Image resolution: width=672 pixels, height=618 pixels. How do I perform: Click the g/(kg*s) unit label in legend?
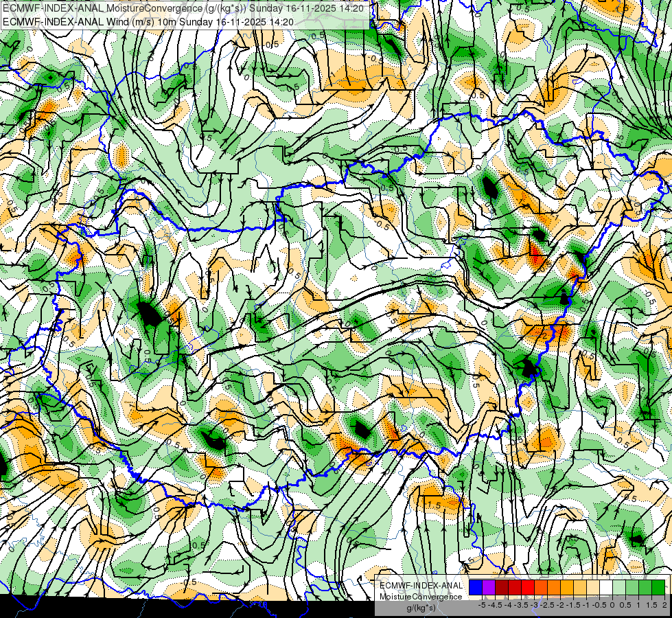421,608
